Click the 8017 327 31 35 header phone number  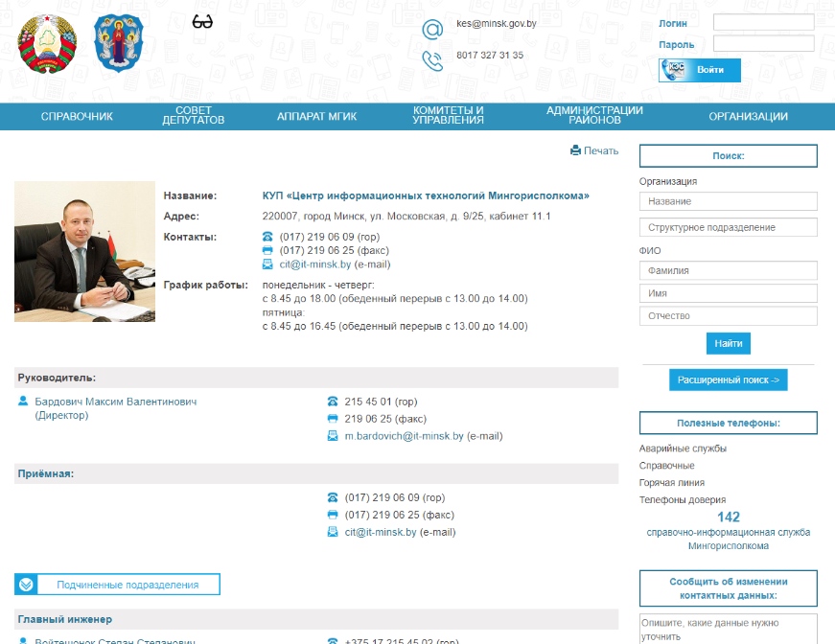(490, 55)
